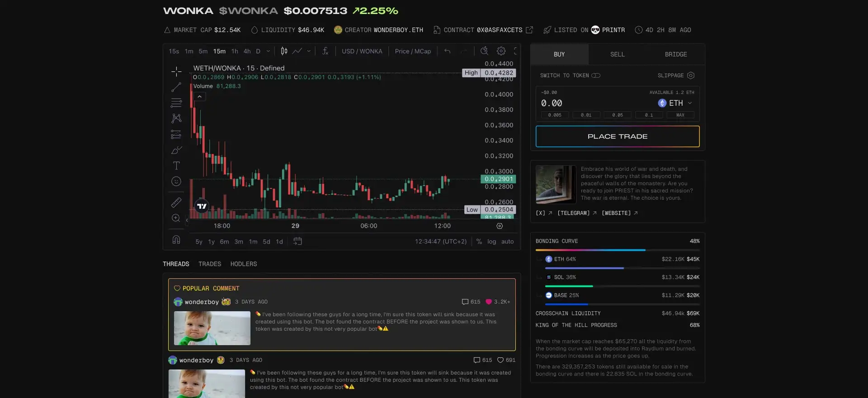Select the trend line drawing tool
Image resolution: width=868 pixels, height=398 pixels.
coord(176,87)
